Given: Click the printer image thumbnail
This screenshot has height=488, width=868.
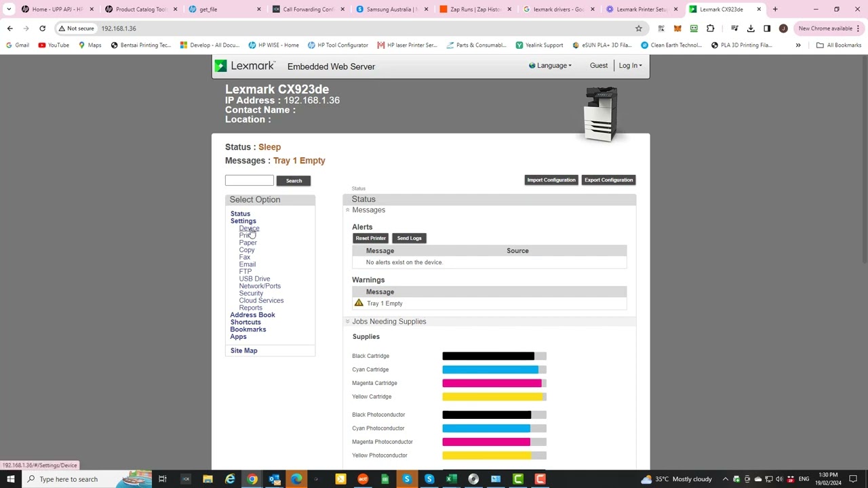Looking at the screenshot, I should pos(601,114).
